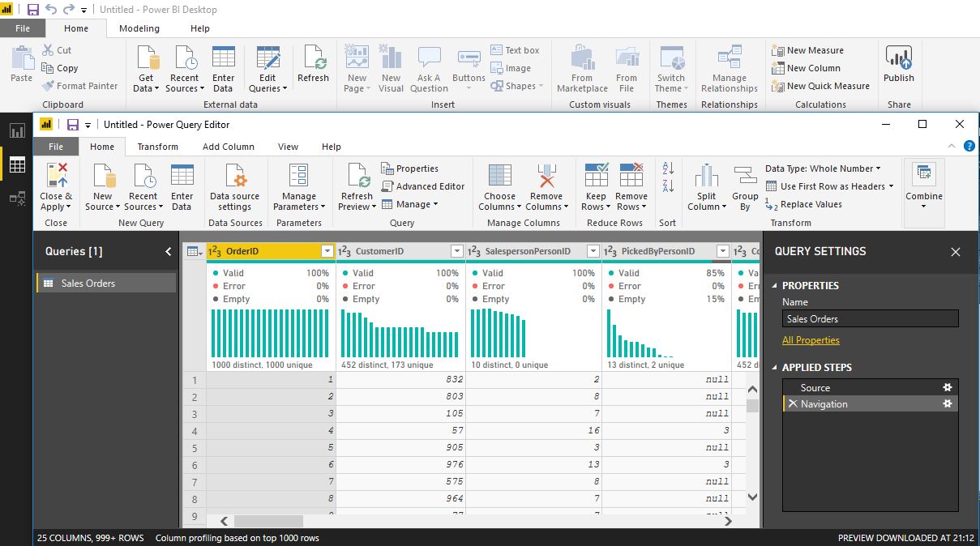
Task: Select the Navigation applied step
Action: pyautogui.click(x=871, y=404)
